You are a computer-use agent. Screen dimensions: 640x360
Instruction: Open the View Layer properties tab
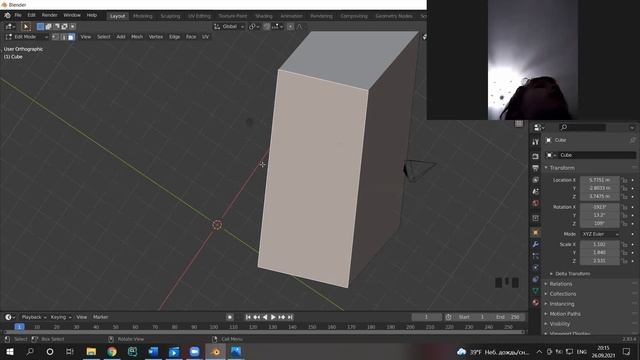[536, 180]
